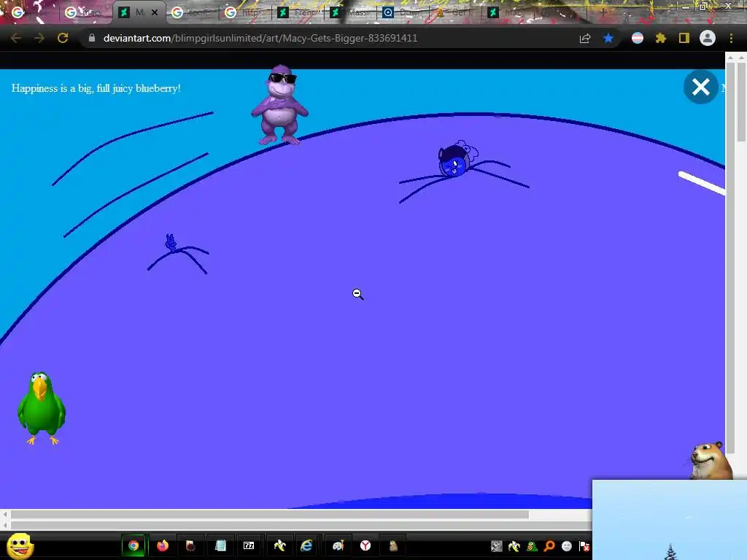The width and height of the screenshot is (747, 560).
Task: Click the deviantart.com address bar
Action: pos(260,38)
